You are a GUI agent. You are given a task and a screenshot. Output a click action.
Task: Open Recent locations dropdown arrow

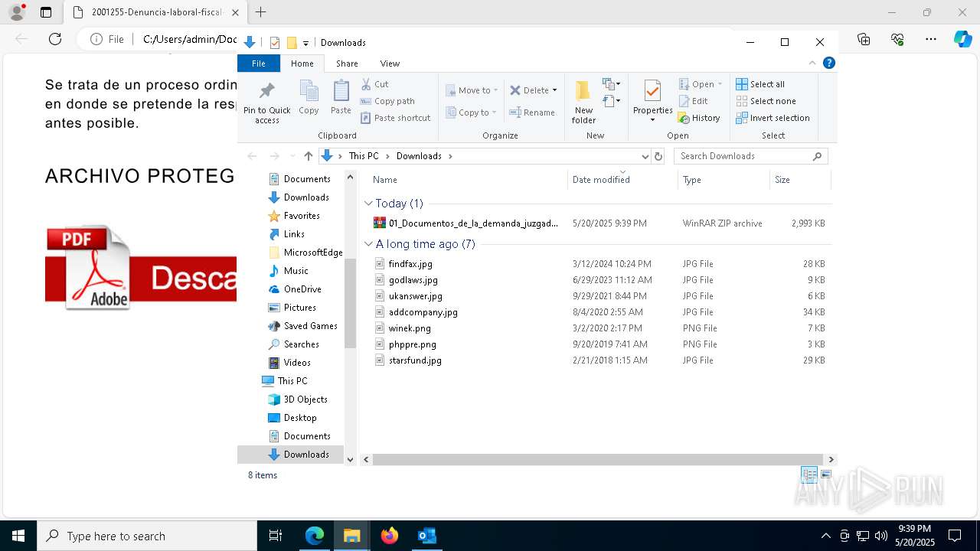[292, 156]
